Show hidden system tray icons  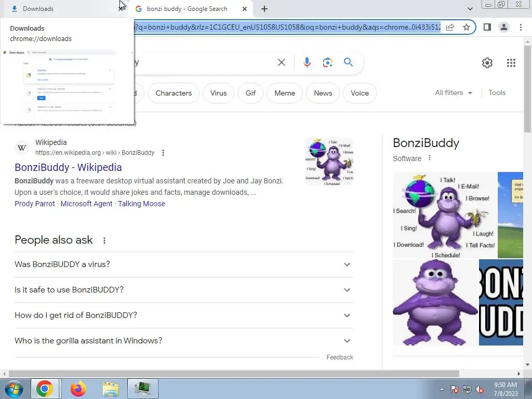[x=442, y=389]
